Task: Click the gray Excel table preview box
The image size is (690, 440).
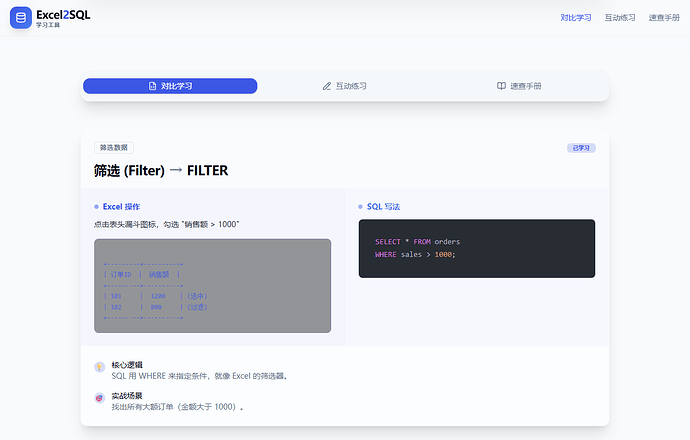Action: tap(212, 285)
